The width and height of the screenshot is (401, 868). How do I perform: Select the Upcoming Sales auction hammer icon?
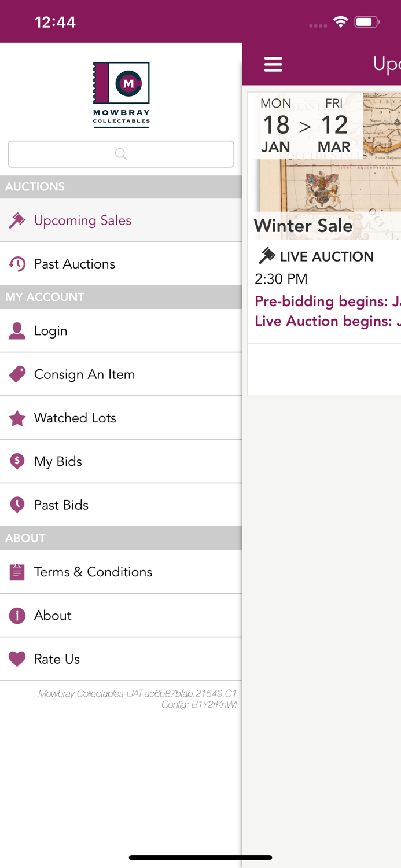point(17,220)
